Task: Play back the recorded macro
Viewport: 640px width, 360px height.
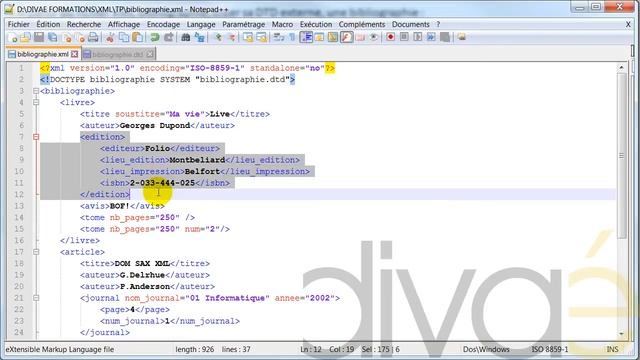Action: click(x=418, y=38)
